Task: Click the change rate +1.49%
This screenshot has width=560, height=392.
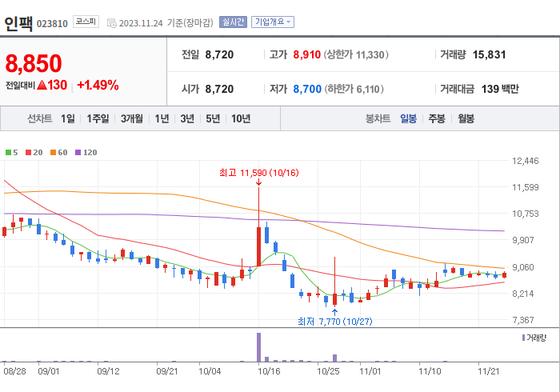Action: click(98, 85)
